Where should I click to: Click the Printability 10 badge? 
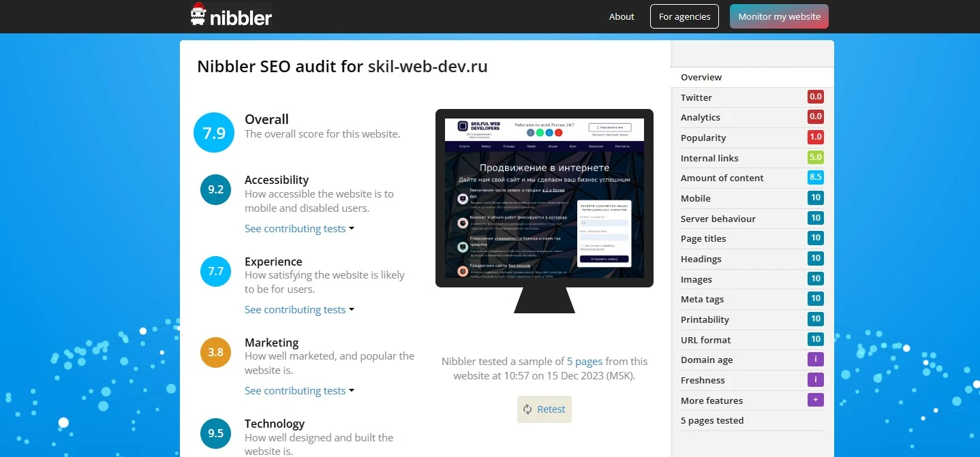coord(816,319)
